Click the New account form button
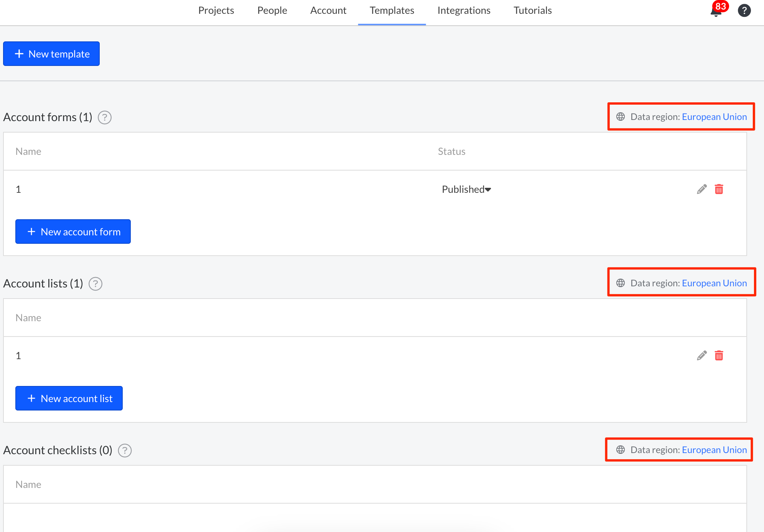 (73, 232)
